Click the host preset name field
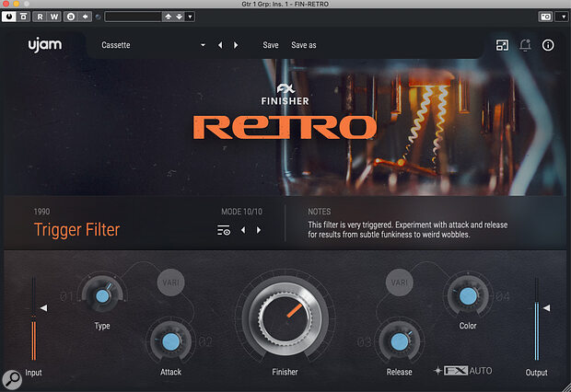The width and height of the screenshot is (571, 392). (x=134, y=17)
